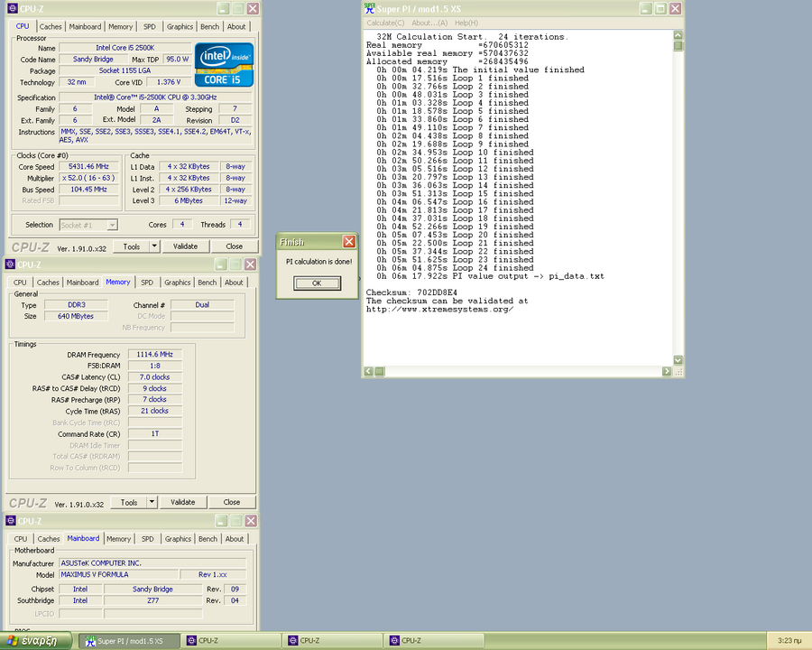Image resolution: width=812 pixels, height=650 pixels.
Task: Click CPU-Z title icon in Mainboard window
Action: pyautogui.click(x=10, y=521)
